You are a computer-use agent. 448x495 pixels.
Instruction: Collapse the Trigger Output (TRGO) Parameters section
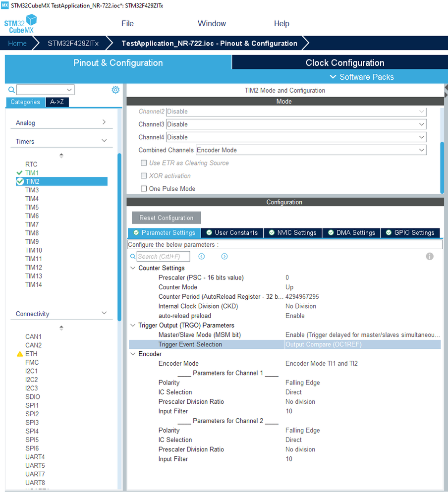tap(133, 326)
